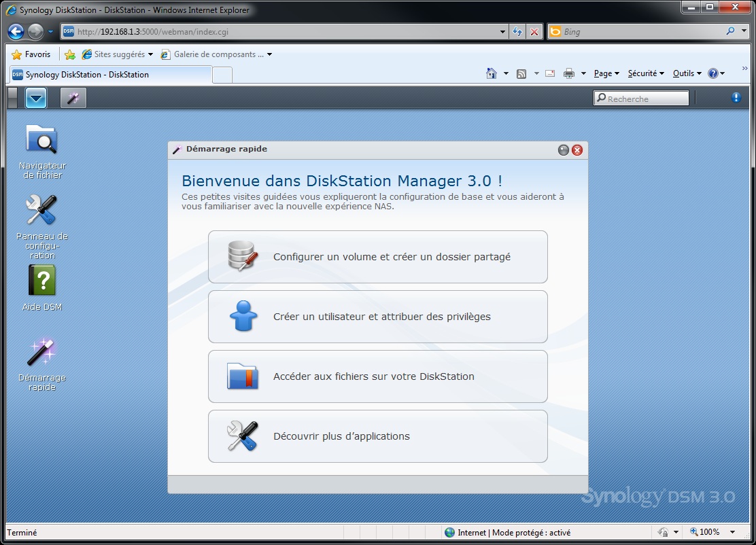The height and width of the screenshot is (545, 756).
Task: Click the Print icon
Action: pos(569,73)
